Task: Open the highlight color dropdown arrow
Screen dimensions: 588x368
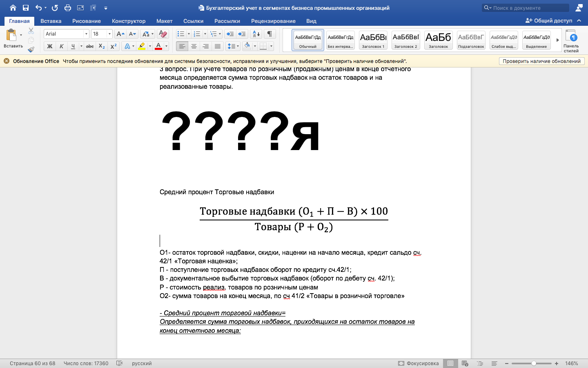Action: pyautogui.click(x=150, y=46)
